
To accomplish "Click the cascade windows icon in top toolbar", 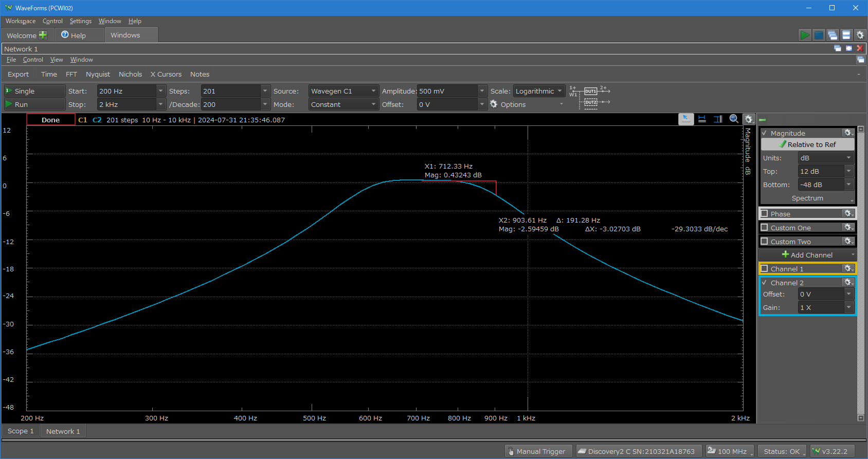I will point(833,35).
